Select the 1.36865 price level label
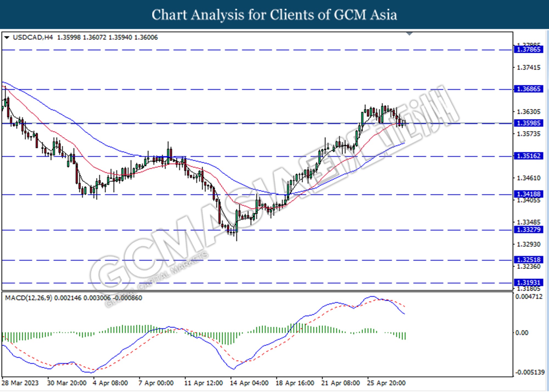Image resolution: width=549 pixels, height=392 pixels. (528, 89)
